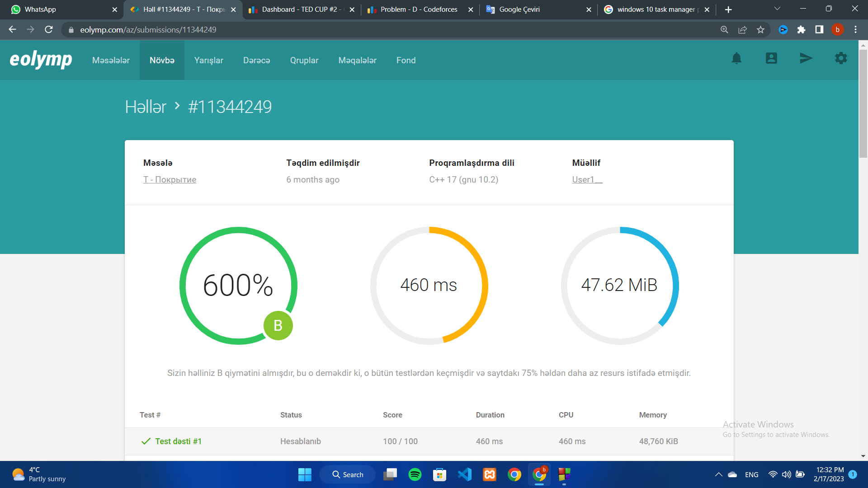Click the Həllər breadcrumb link
Screen dimensions: 868x488
click(x=146, y=107)
